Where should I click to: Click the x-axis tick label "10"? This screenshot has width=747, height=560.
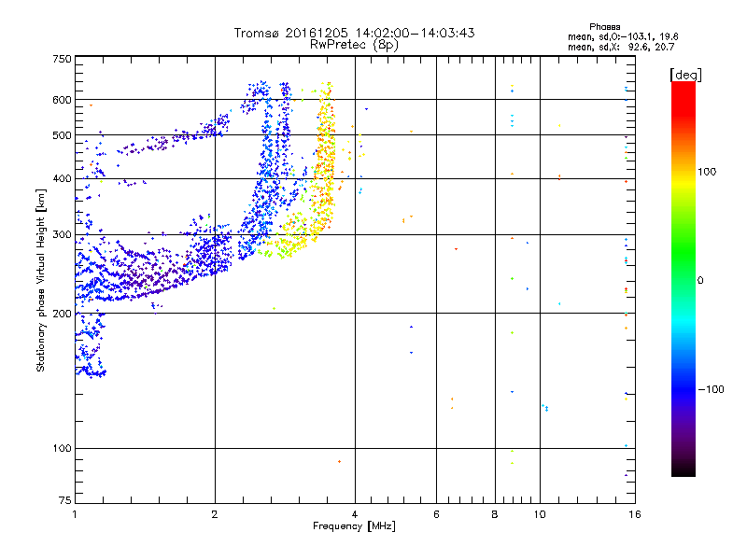tap(540, 514)
